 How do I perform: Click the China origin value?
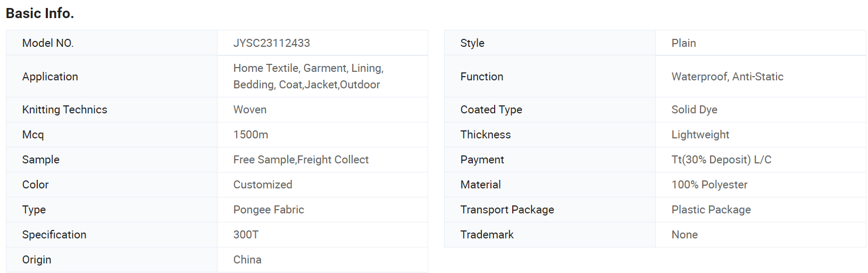point(247,260)
